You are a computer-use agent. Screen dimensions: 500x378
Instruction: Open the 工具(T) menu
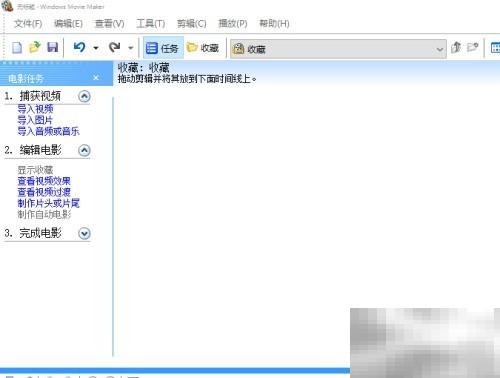pyautogui.click(x=151, y=24)
